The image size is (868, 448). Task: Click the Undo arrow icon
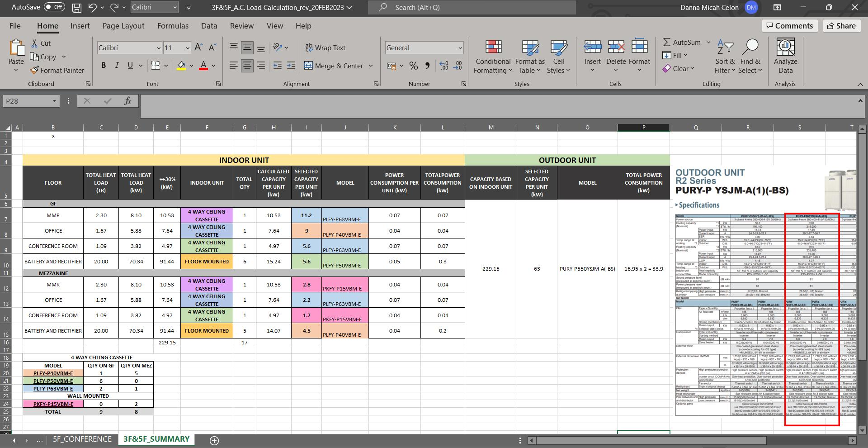[92, 7]
